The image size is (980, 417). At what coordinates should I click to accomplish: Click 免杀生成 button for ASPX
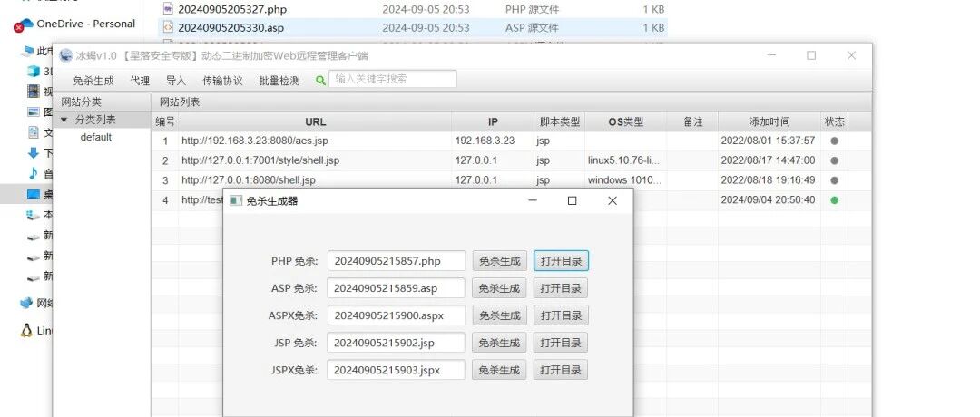point(499,315)
